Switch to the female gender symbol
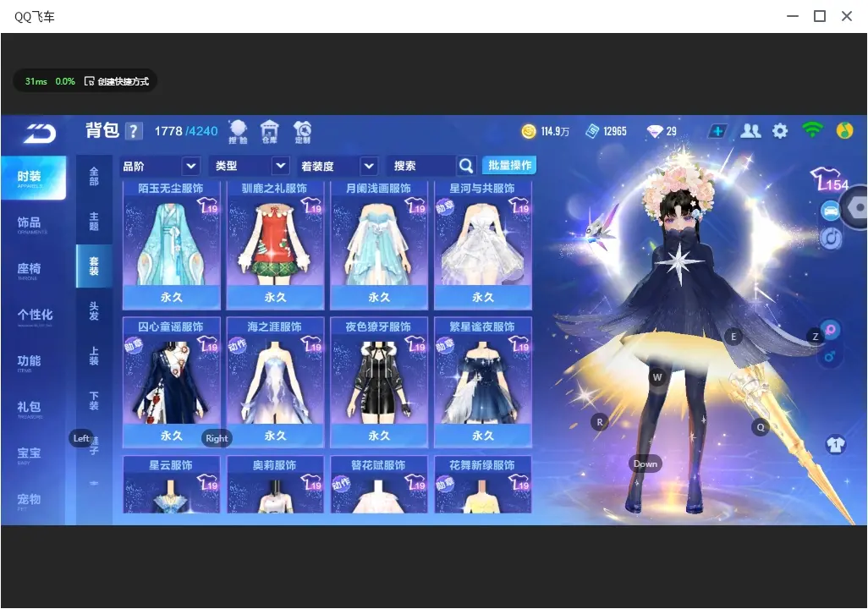868x609 pixels. pyautogui.click(x=830, y=330)
